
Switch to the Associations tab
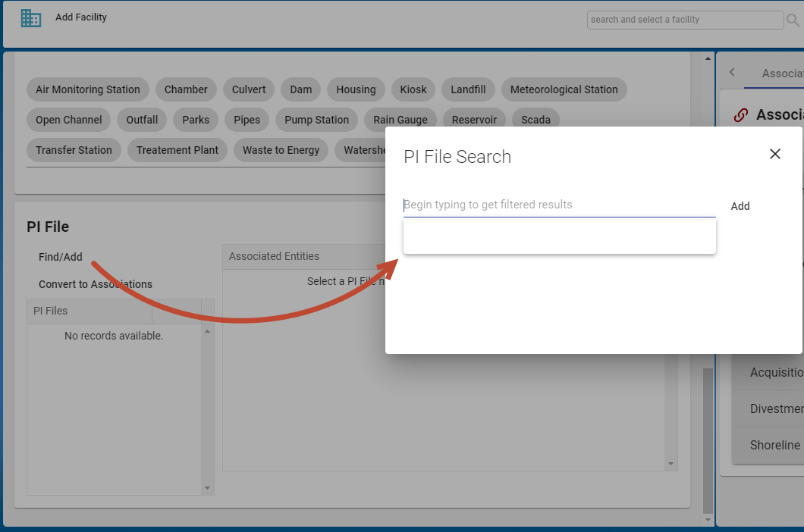click(x=781, y=74)
